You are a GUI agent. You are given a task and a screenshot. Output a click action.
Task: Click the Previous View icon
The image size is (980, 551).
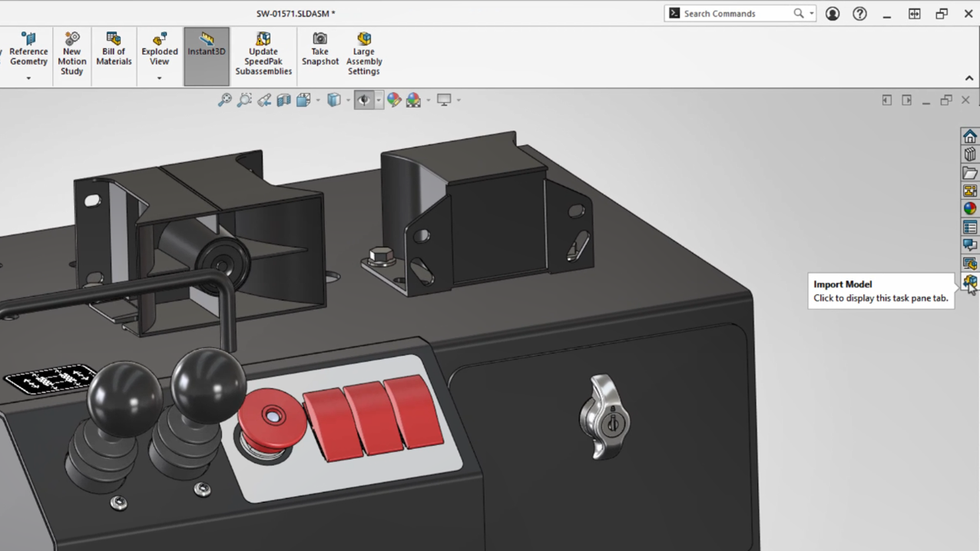pyautogui.click(x=264, y=99)
